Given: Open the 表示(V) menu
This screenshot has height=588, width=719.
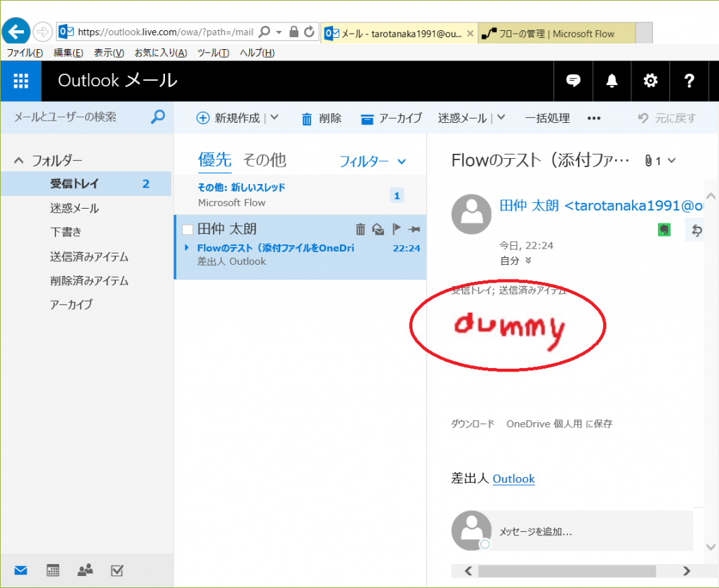Looking at the screenshot, I should coord(109,53).
